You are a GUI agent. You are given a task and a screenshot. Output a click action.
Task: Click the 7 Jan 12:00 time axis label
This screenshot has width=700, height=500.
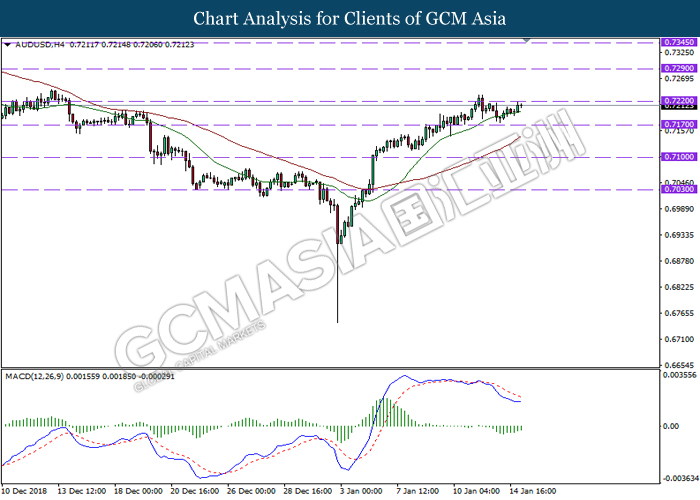[x=416, y=491]
